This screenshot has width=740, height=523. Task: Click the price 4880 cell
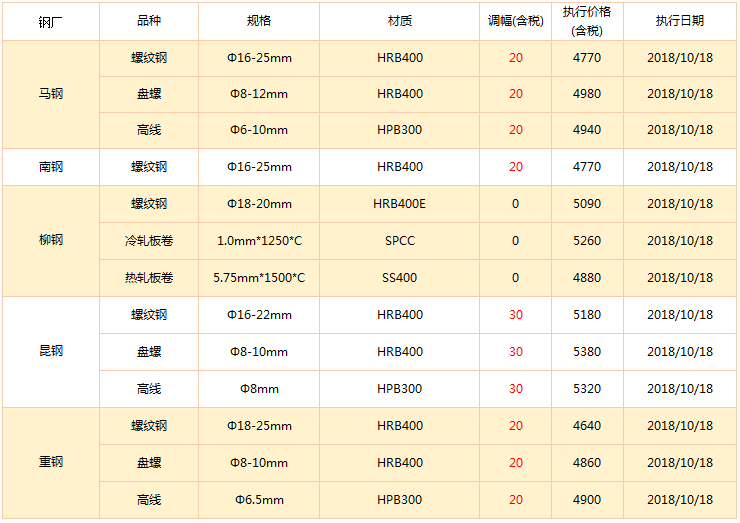(587, 278)
